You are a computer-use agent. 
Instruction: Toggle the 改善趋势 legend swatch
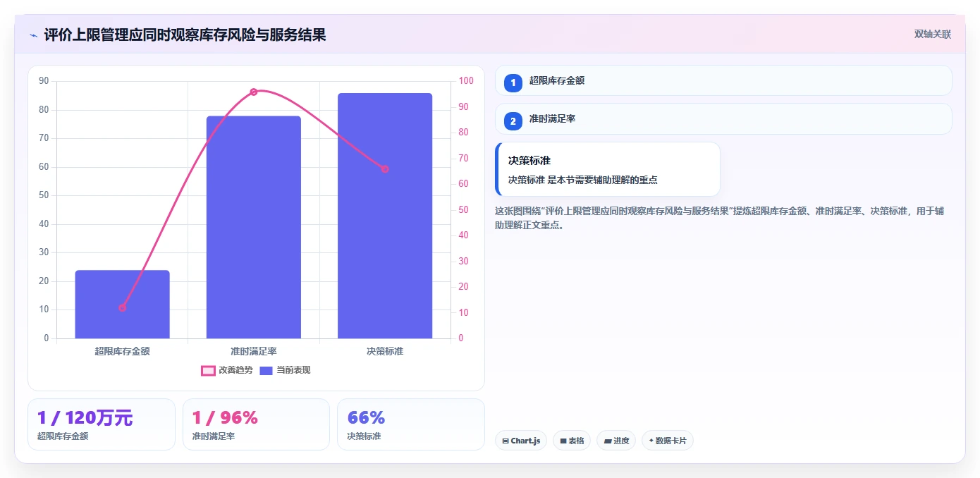208,370
